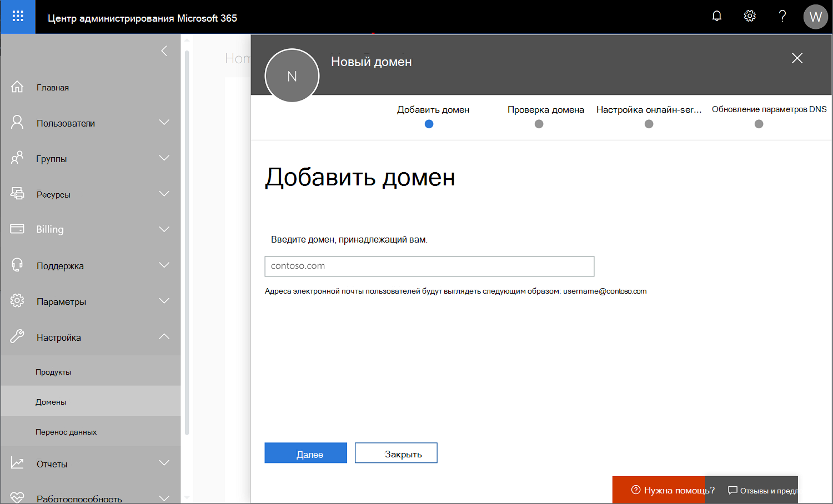
Task: Expand the Поддержка section chevron
Action: (x=164, y=265)
